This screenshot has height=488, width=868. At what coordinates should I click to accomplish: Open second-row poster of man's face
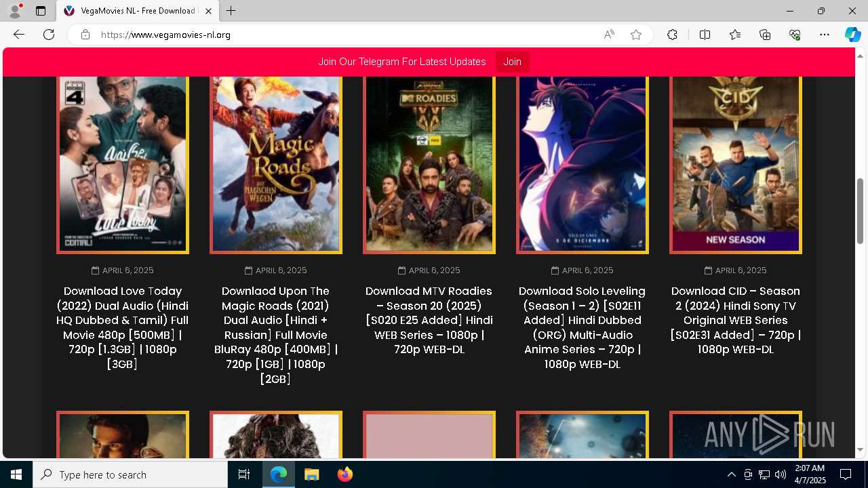(123, 434)
